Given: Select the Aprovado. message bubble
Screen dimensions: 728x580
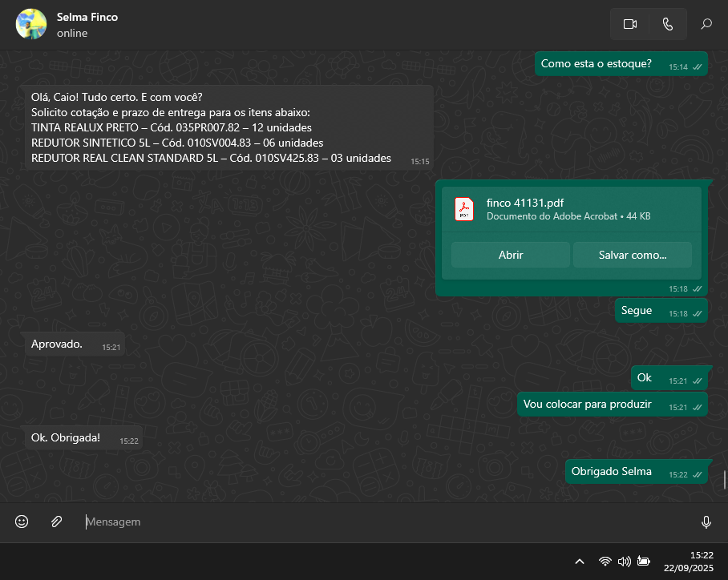Looking at the screenshot, I should (57, 344).
